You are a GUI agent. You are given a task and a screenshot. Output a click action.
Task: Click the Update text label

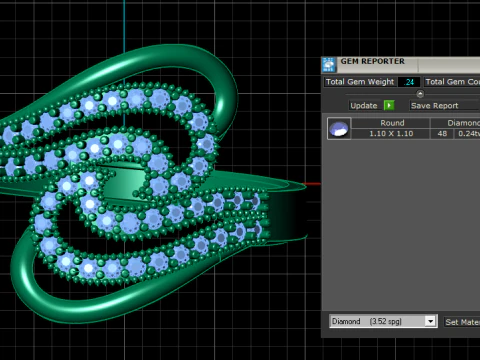click(x=364, y=106)
